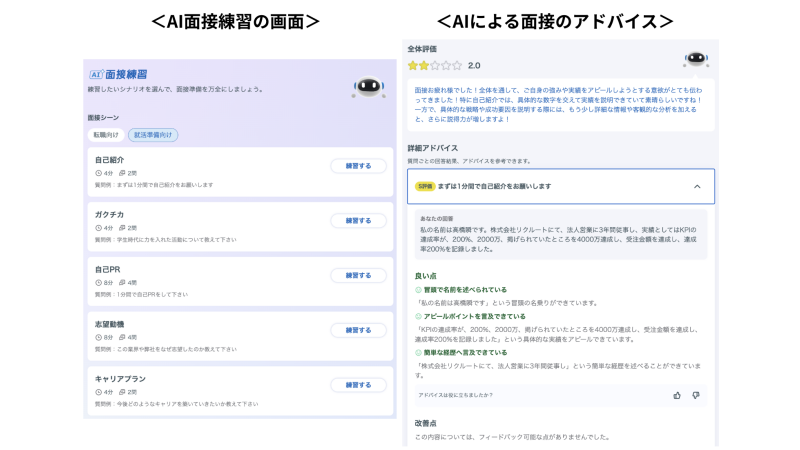
Task: Start practice for キャリアプラン scenario
Action: click(x=358, y=385)
